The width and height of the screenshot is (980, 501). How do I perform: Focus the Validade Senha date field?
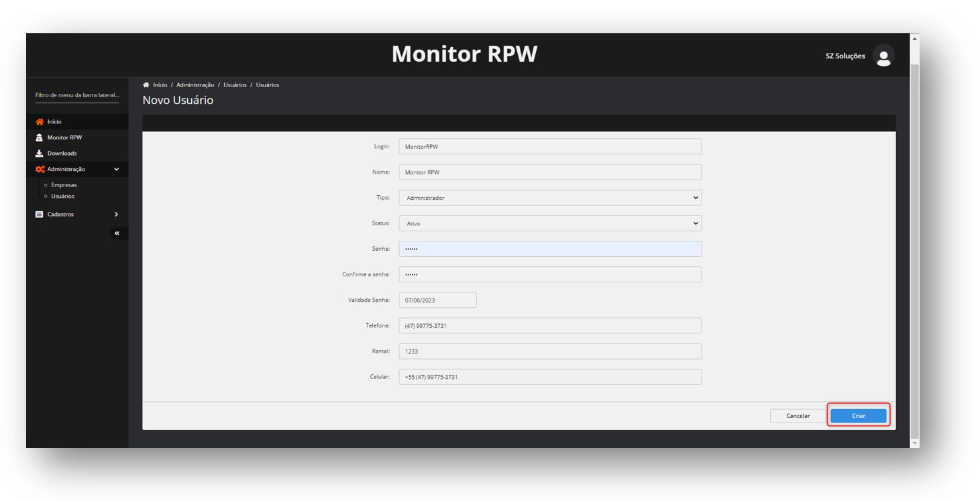tap(437, 300)
